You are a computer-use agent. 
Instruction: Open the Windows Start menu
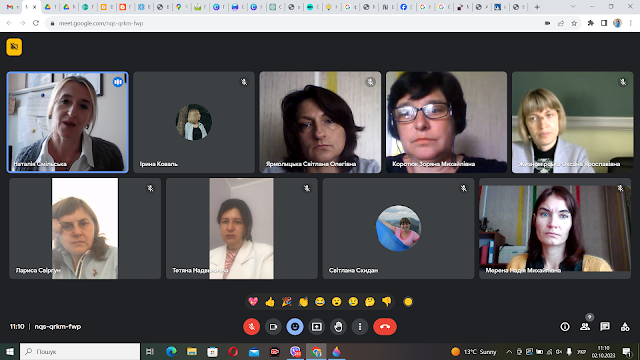point(9,351)
